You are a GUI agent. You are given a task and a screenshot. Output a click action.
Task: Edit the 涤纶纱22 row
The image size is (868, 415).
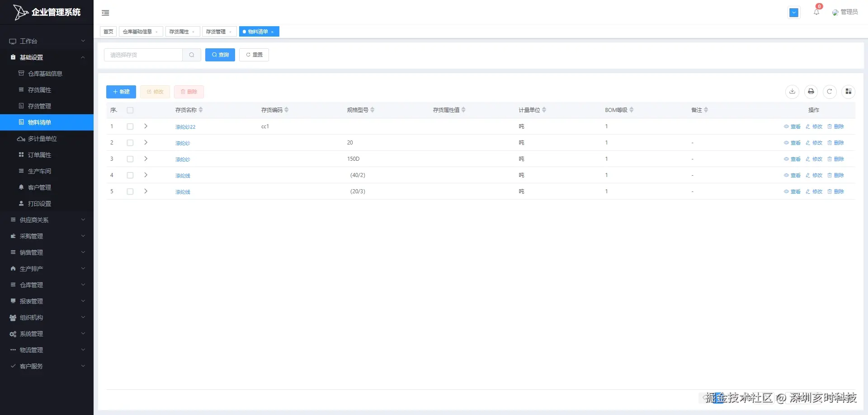[x=814, y=127]
